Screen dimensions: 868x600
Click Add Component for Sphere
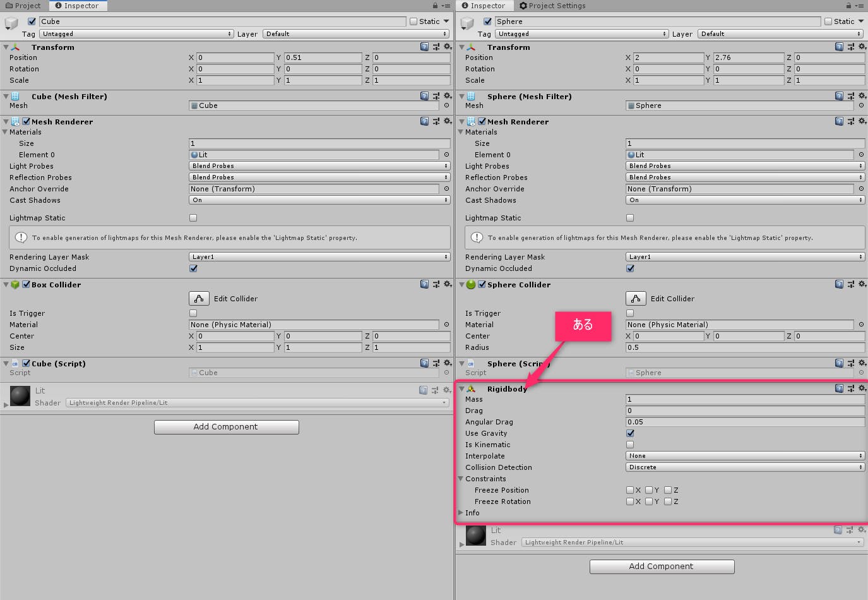click(662, 567)
